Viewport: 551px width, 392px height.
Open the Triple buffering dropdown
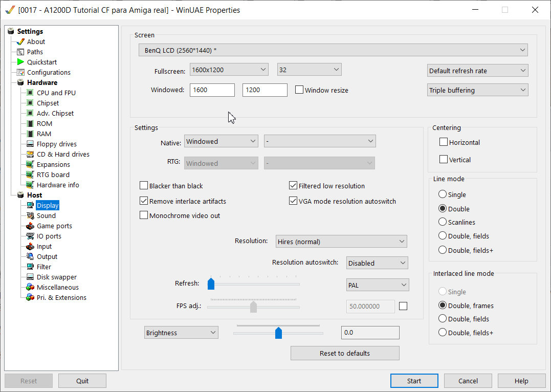point(477,90)
